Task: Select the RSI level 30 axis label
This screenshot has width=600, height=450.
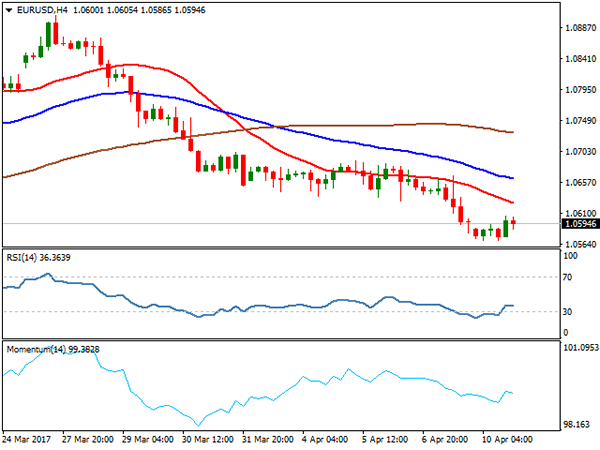Action: (x=567, y=312)
